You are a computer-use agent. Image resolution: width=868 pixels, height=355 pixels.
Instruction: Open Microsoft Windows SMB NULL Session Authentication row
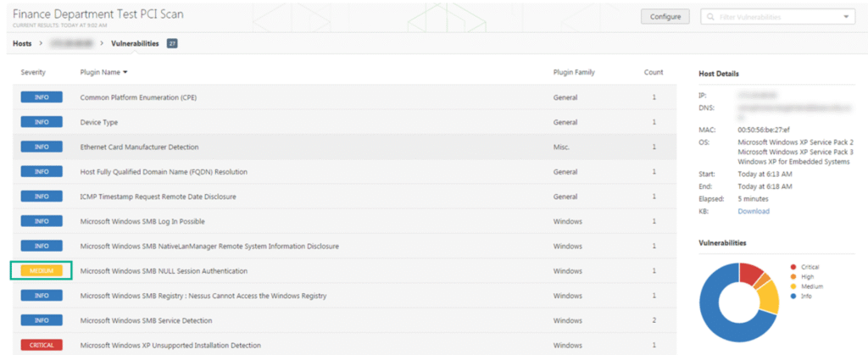click(164, 271)
